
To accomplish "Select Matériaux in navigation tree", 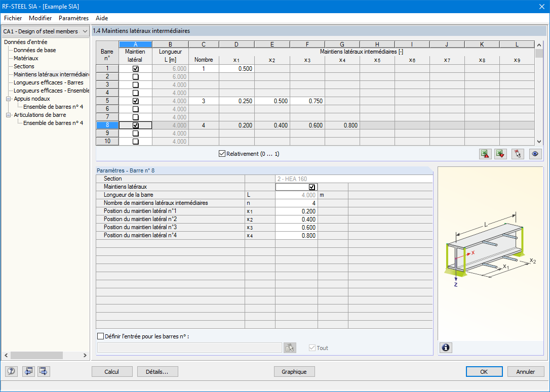I will pyautogui.click(x=26, y=58).
